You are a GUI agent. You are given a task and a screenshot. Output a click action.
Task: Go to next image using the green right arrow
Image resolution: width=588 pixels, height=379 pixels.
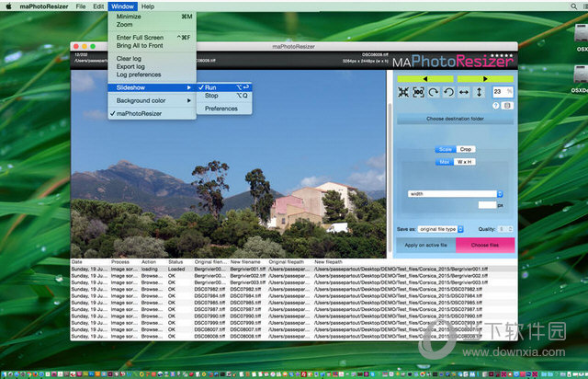(485, 79)
